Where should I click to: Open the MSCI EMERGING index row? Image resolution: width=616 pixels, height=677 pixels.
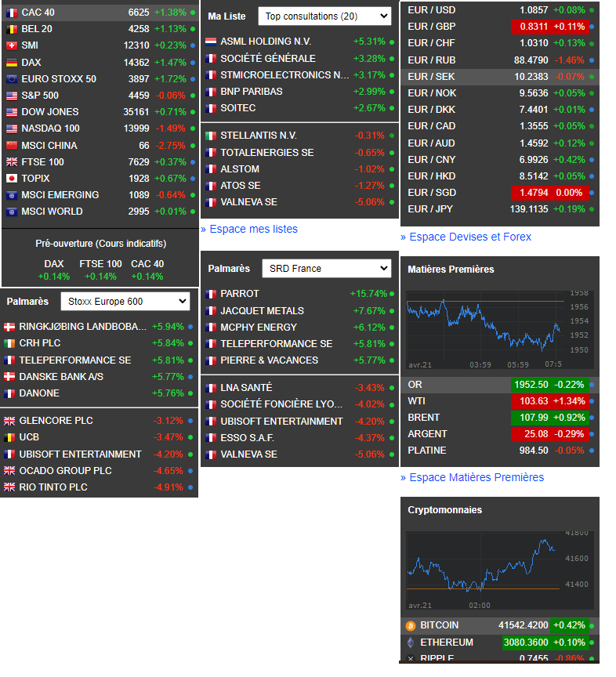pos(100,195)
